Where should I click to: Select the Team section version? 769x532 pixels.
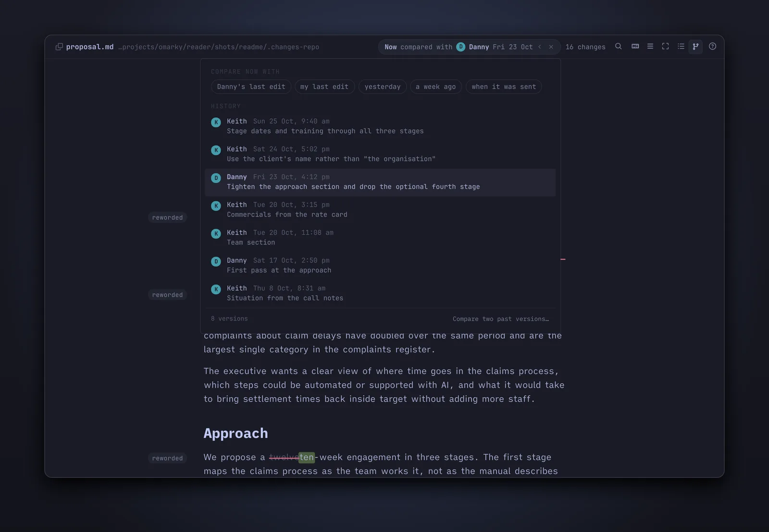click(380, 237)
